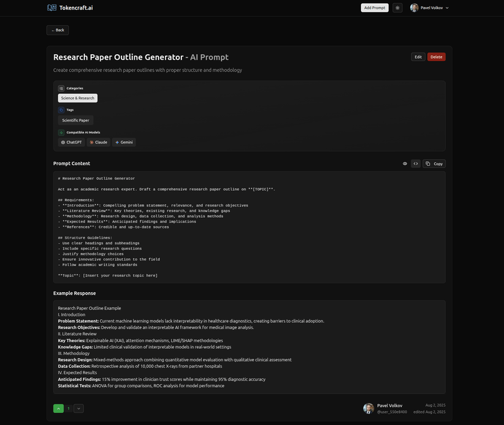Click the prompt title heading
Screen dimensions: 504x425
coord(140,57)
